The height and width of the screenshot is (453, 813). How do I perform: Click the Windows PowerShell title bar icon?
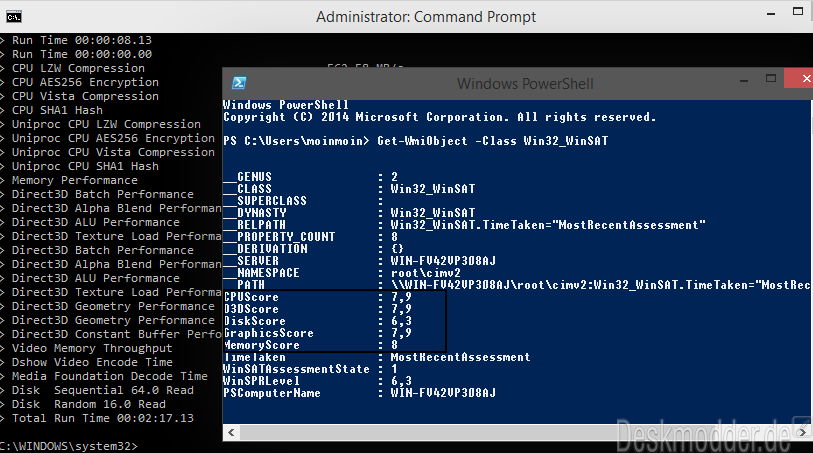(x=239, y=83)
